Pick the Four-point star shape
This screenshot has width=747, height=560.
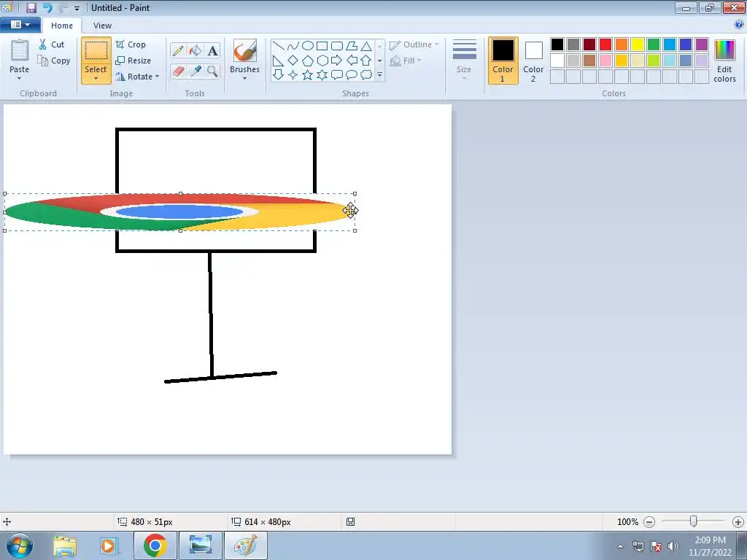[x=293, y=75]
